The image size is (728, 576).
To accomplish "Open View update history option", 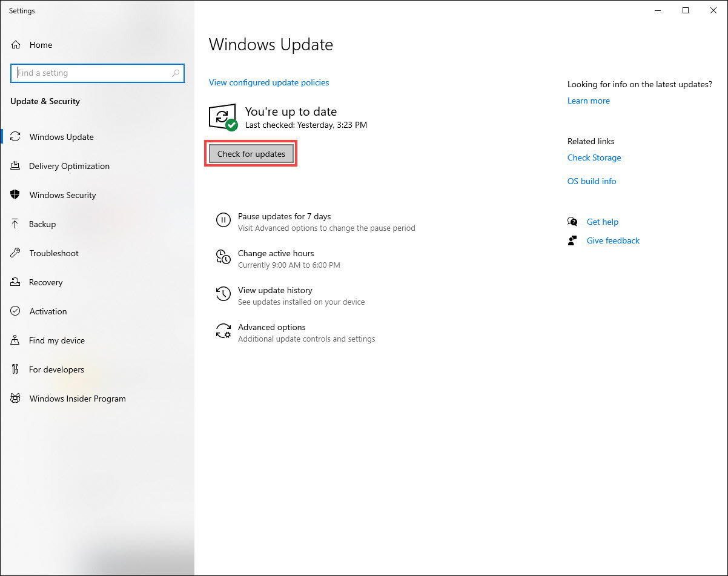I will tap(275, 290).
